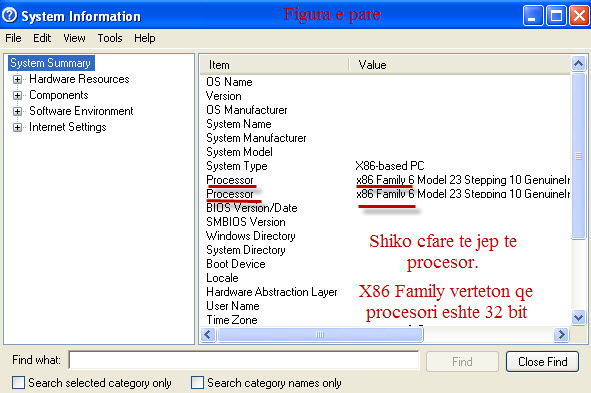Select the Hardware Abstraction Layer row

(385, 292)
